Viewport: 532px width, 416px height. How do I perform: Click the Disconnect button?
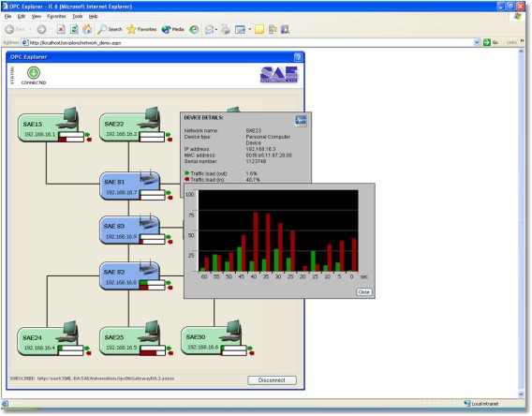click(272, 380)
